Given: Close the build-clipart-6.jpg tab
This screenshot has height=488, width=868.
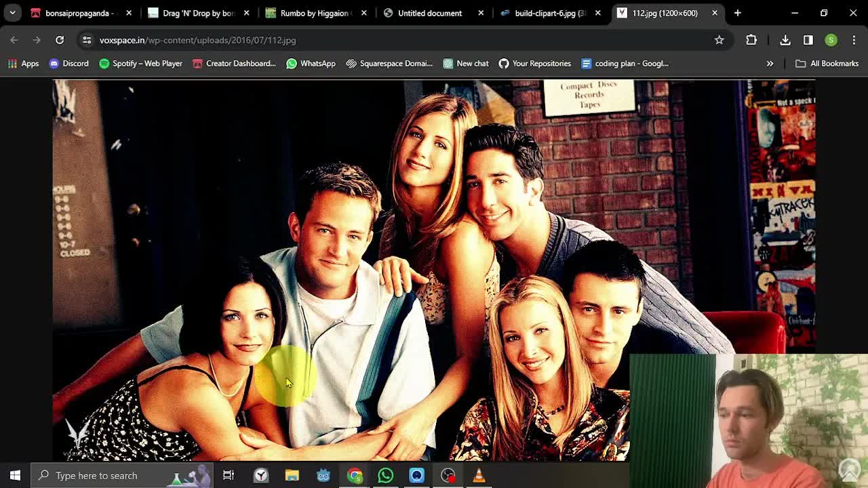Looking at the screenshot, I should pos(598,13).
